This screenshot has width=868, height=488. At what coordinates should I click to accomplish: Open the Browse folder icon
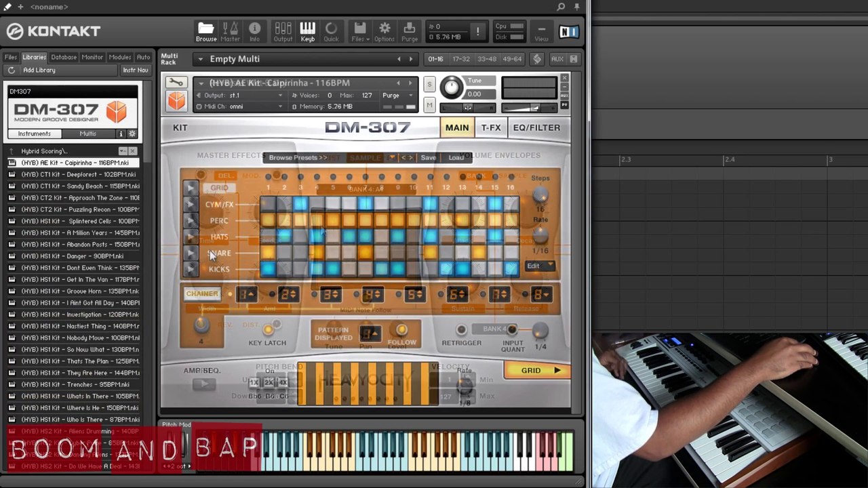206,31
